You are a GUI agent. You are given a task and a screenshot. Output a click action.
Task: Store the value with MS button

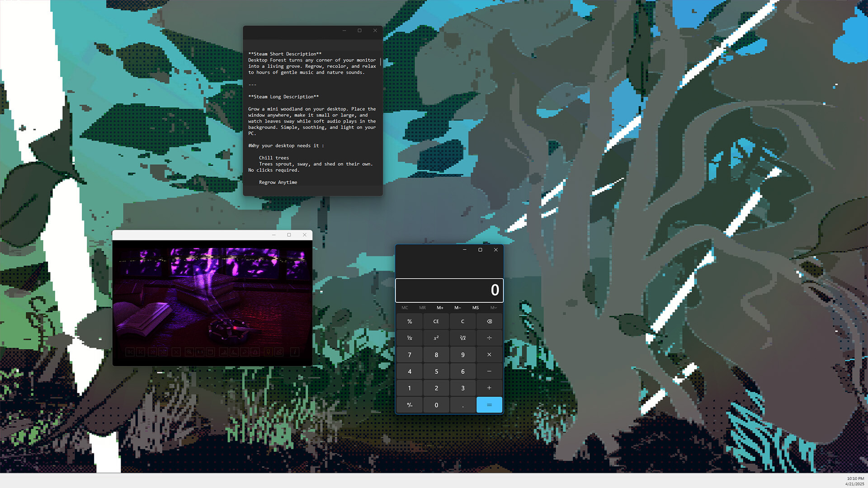coord(475,308)
